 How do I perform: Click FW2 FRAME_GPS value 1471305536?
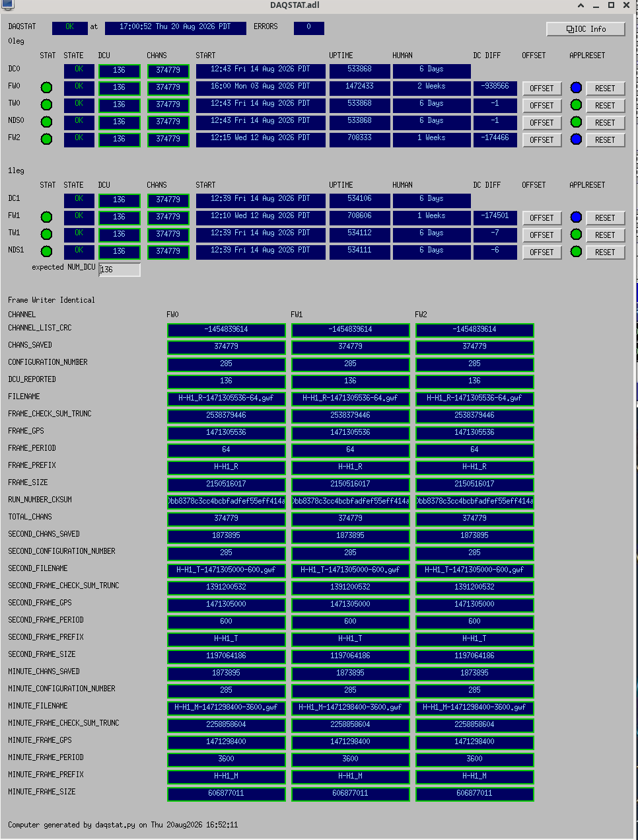474,432
